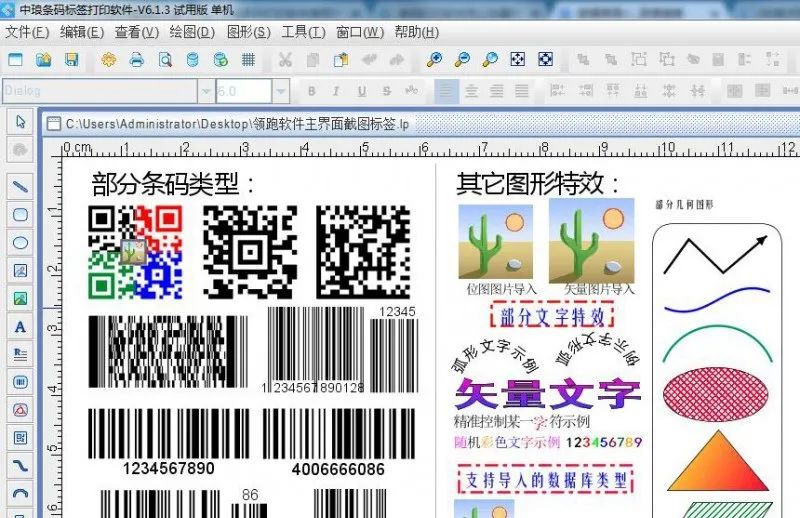Set text alignment to right
The image size is (800, 518).
point(496,91)
